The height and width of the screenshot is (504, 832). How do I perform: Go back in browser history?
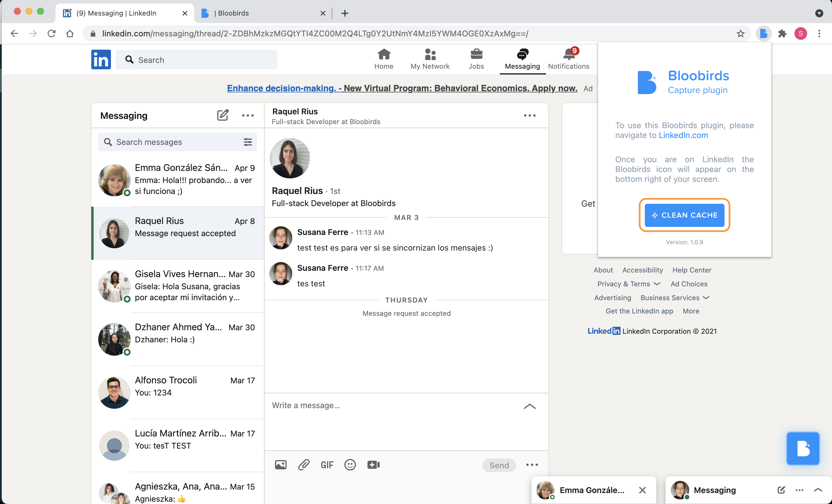coord(14,33)
